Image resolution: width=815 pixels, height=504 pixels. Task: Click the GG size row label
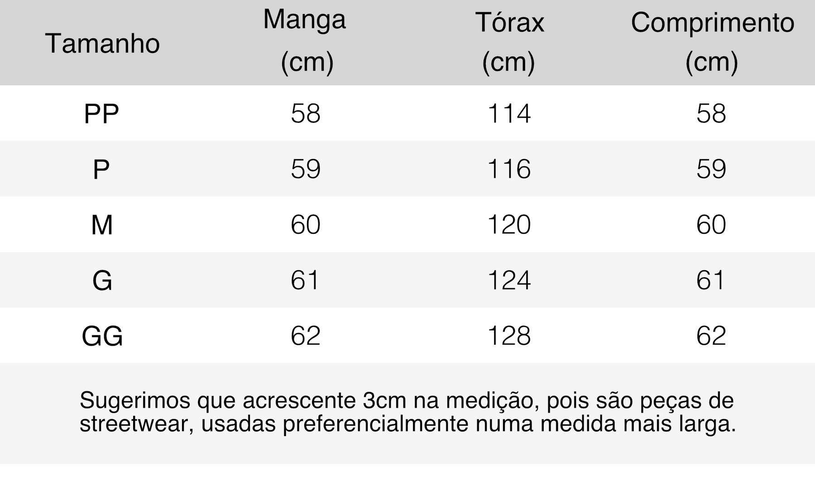tap(102, 336)
